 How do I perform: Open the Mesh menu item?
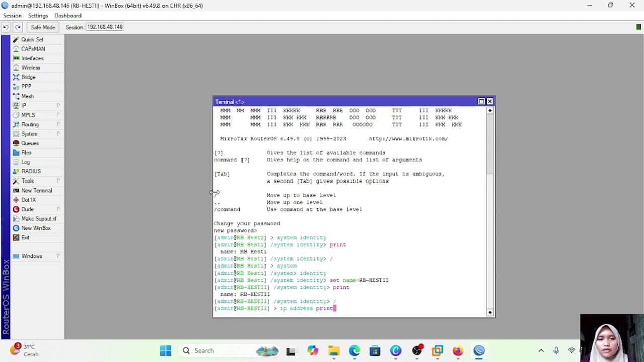[x=27, y=96]
